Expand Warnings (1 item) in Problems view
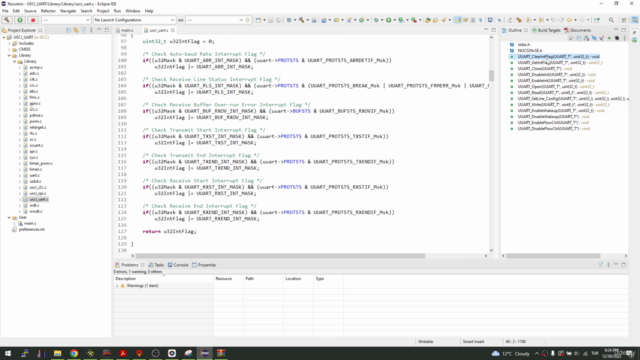Image resolution: width=640 pixels, height=360 pixels. click(x=117, y=286)
